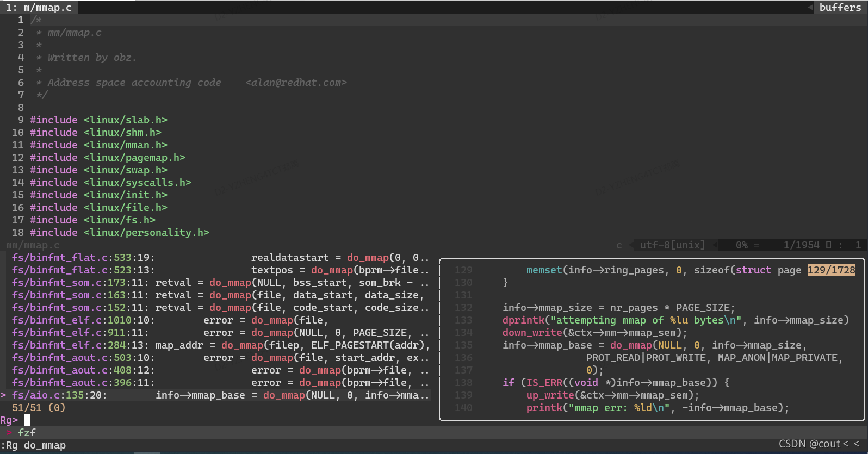Click the '<alan@redhat.com>' email in comment
Screen dimensions: 868x454
pyautogui.click(x=296, y=83)
